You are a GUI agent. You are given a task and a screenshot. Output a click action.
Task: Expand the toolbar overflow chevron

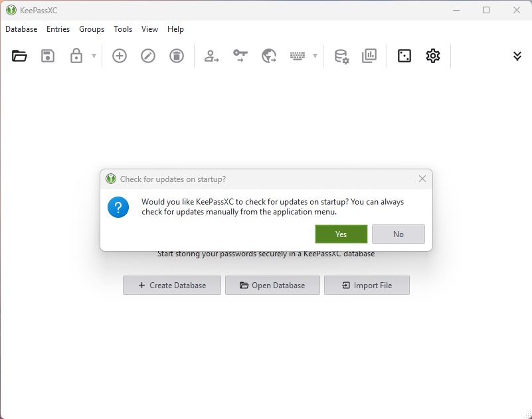(x=517, y=56)
